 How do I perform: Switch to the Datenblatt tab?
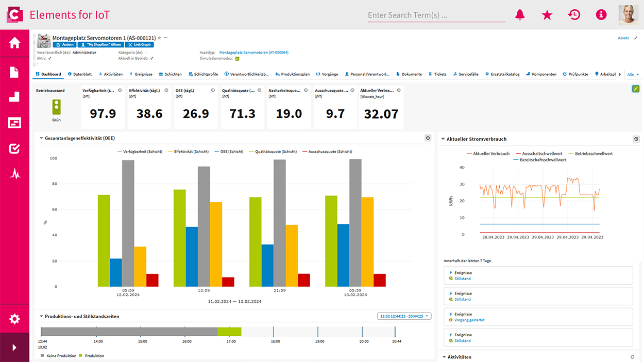click(x=79, y=74)
